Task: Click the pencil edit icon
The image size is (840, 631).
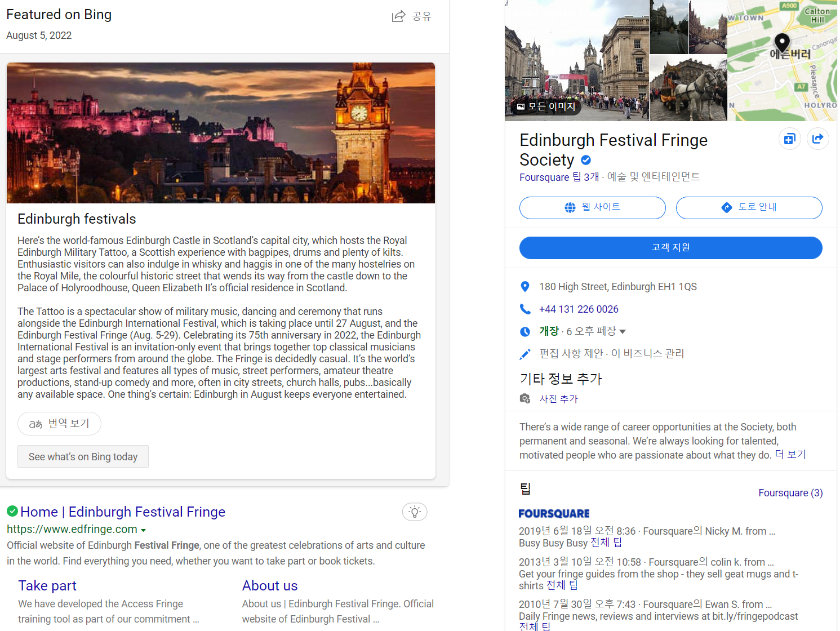Action: 525,354
